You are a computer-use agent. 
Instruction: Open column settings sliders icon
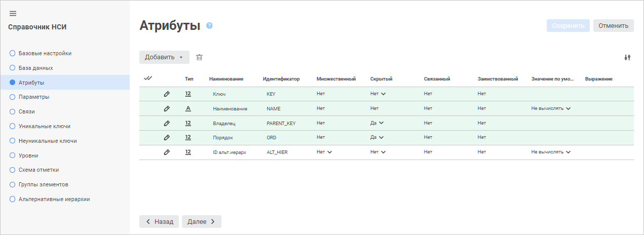(627, 57)
